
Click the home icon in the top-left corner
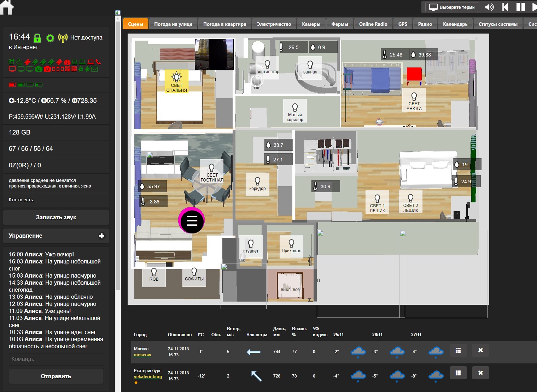pyautogui.click(x=7, y=7)
